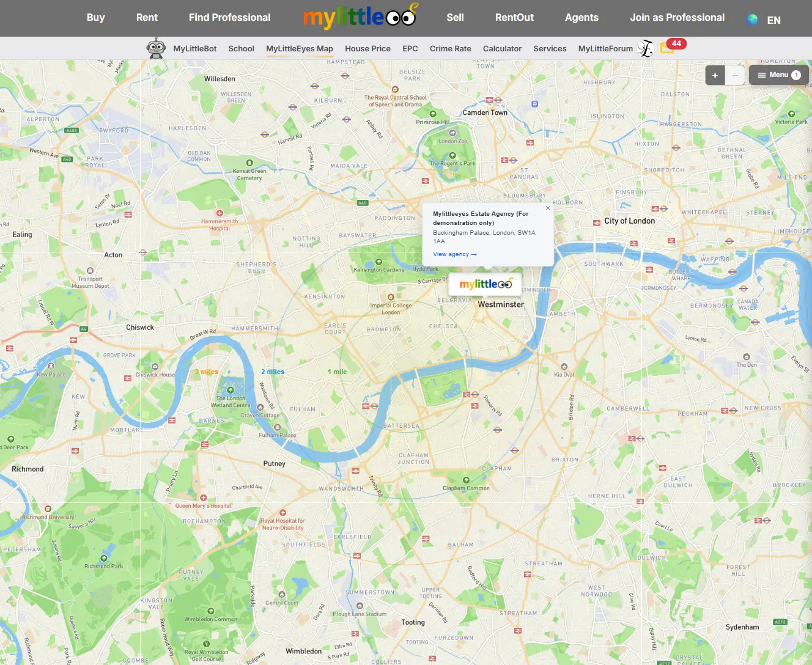
Task: Switch to the School tab
Action: [x=241, y=48]
